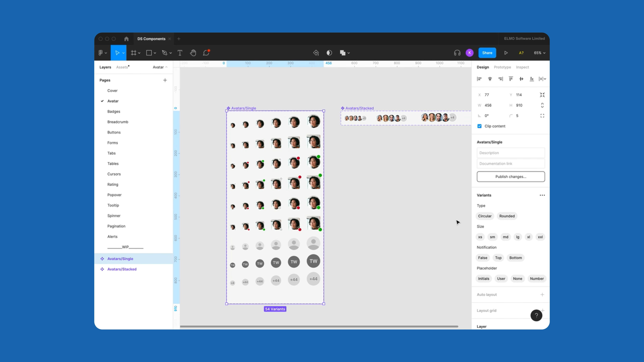
Task: Select the md size variant
Action: click(x=505, y=237)
